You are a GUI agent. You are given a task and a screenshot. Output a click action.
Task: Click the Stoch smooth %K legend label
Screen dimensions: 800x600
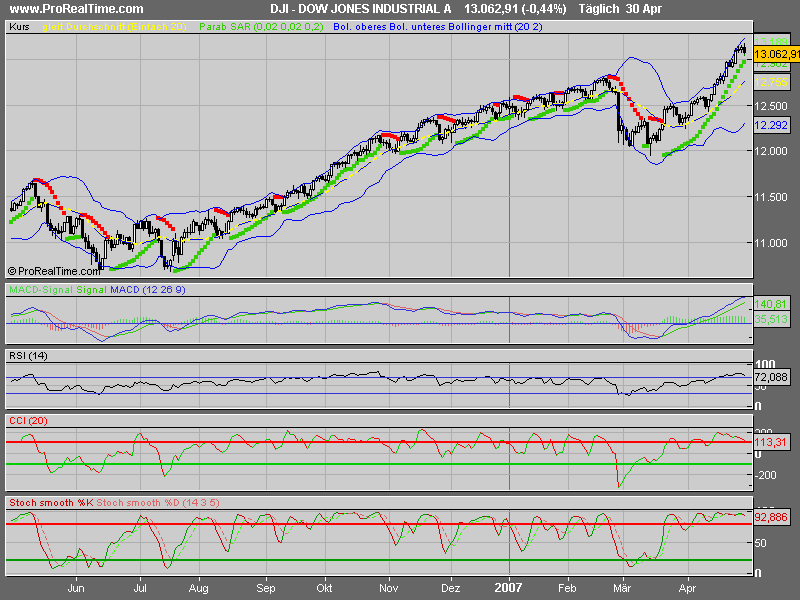52,503
